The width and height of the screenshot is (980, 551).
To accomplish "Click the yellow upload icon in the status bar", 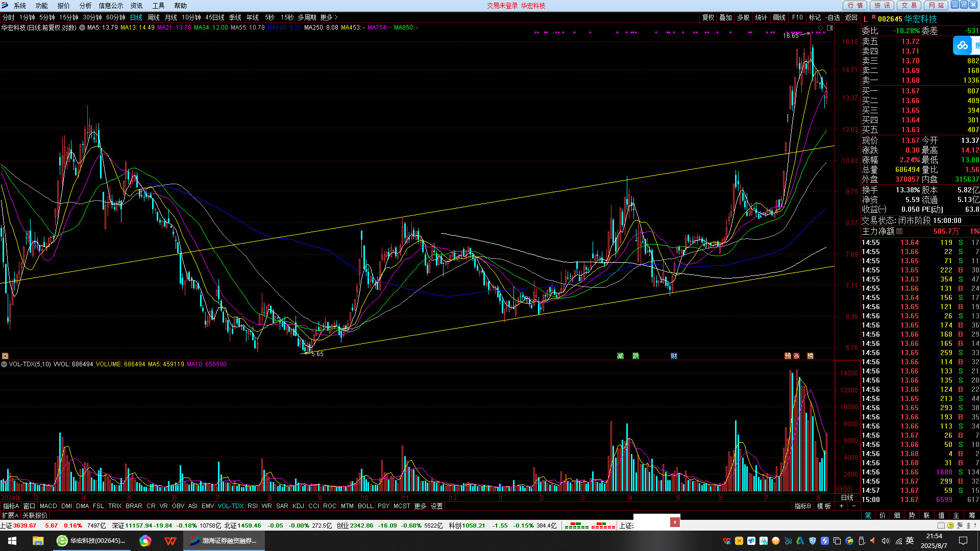I will click(x=950, y=525).
